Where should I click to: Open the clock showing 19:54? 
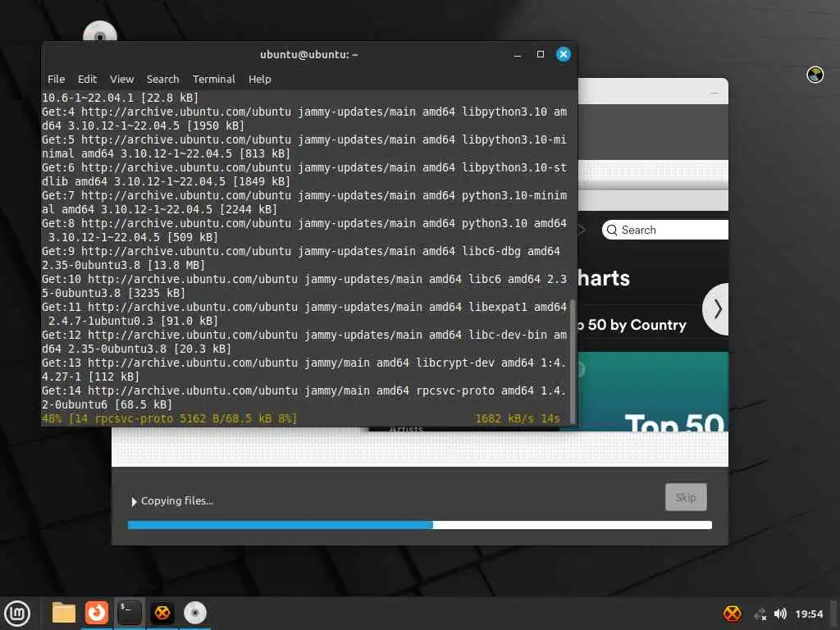tap(808, 614)
